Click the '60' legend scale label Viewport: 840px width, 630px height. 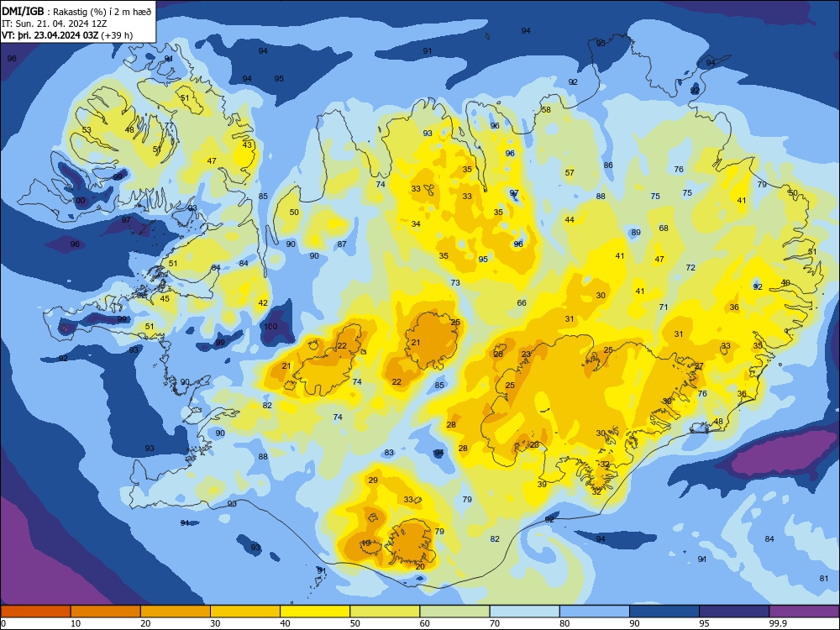pyautogui.click(x=425, y=623)
